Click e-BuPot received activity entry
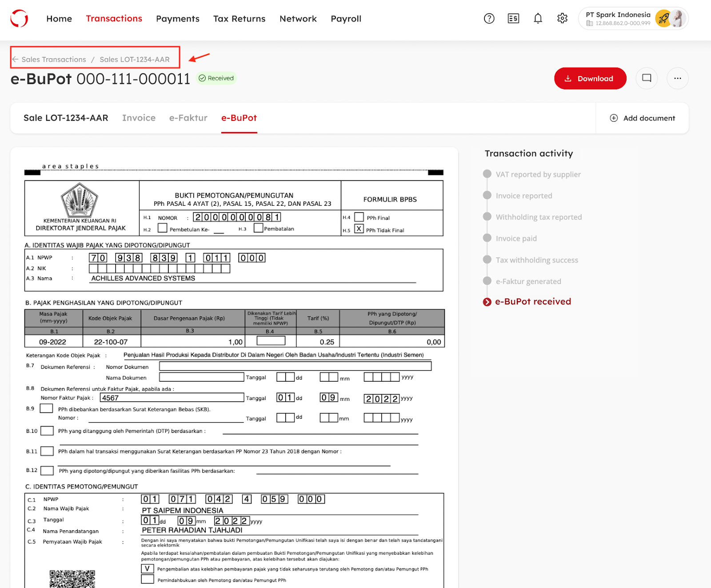This screenshot has height=588, width=711. 533,301
